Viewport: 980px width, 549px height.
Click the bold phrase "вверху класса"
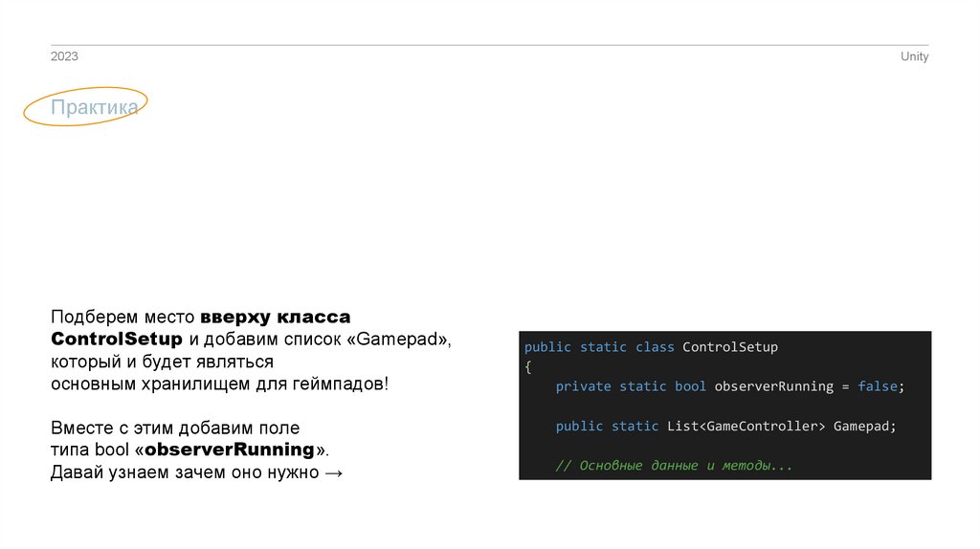[276, 317]
